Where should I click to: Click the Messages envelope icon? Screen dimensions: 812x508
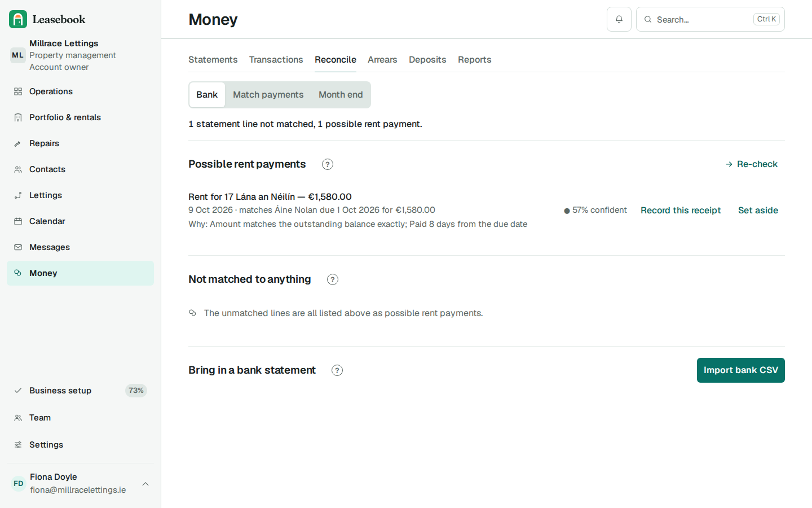[18, 247]
